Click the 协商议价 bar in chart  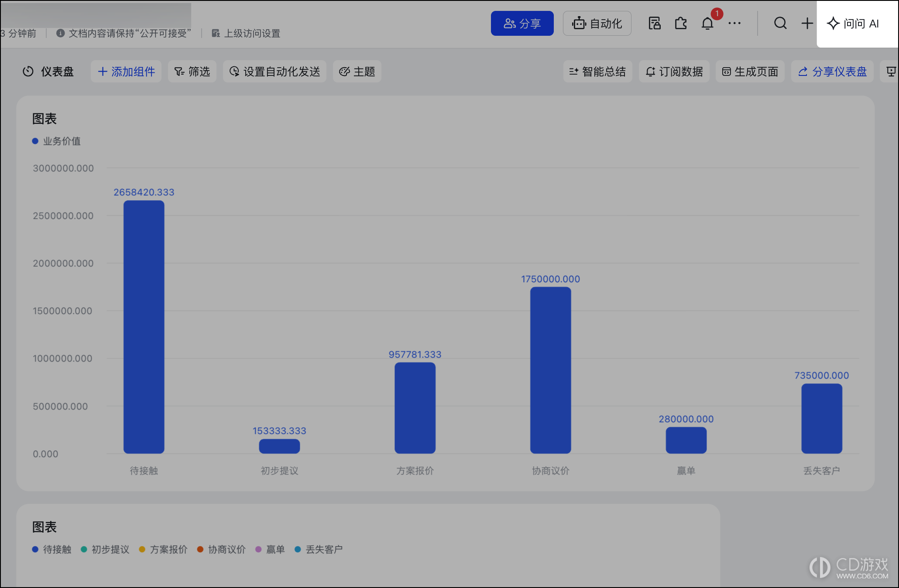551,370
